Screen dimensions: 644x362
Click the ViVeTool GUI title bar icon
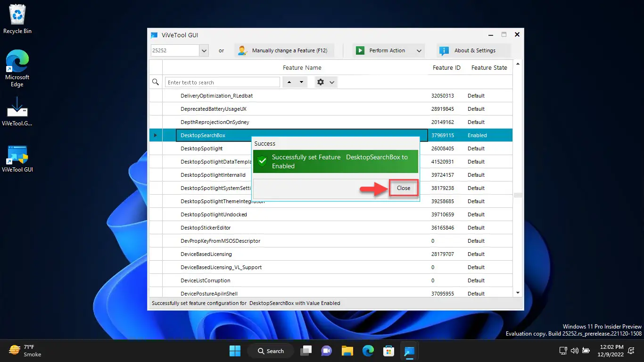point(154,35)
